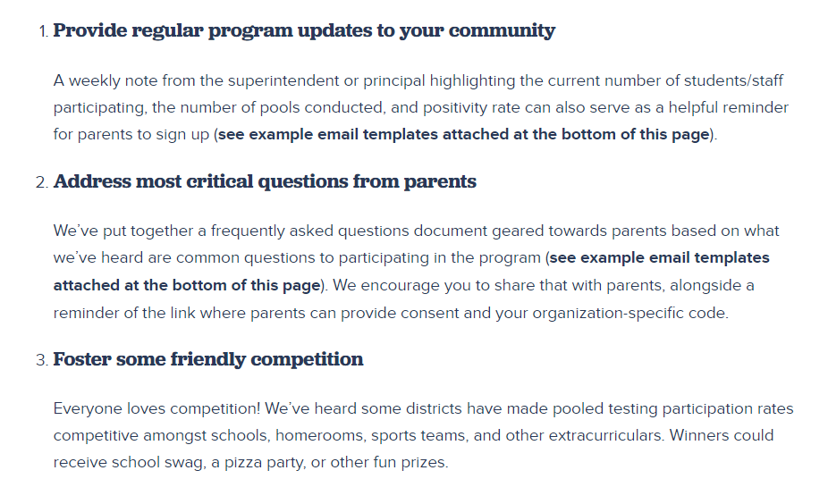Click list number 1 beside the first heading
The width and height of the screenshot is (828, 504).
click(x=42, y=31)
